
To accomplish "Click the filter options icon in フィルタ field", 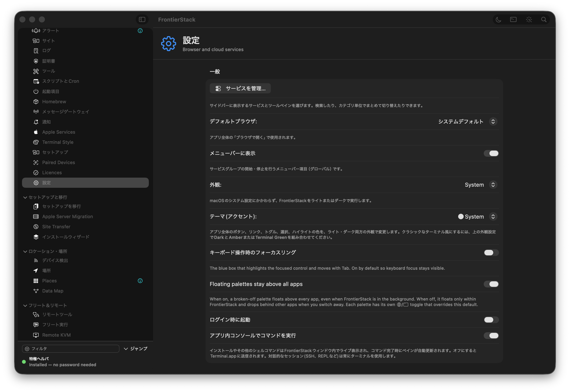I will [x=27, y=349].
